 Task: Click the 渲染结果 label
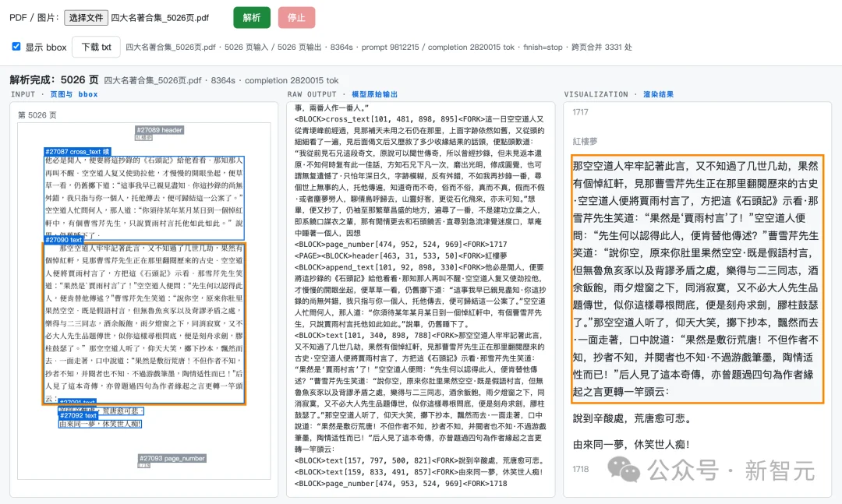[658, 94]
